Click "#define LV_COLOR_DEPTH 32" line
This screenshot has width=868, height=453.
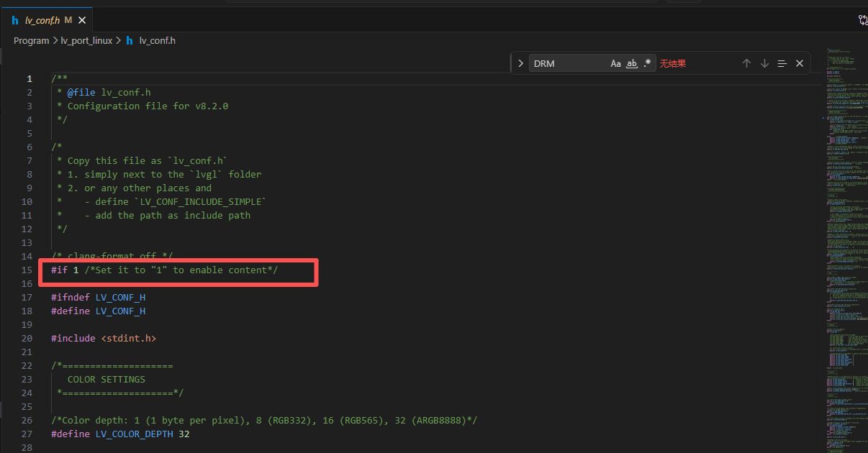tap(120, 434)
